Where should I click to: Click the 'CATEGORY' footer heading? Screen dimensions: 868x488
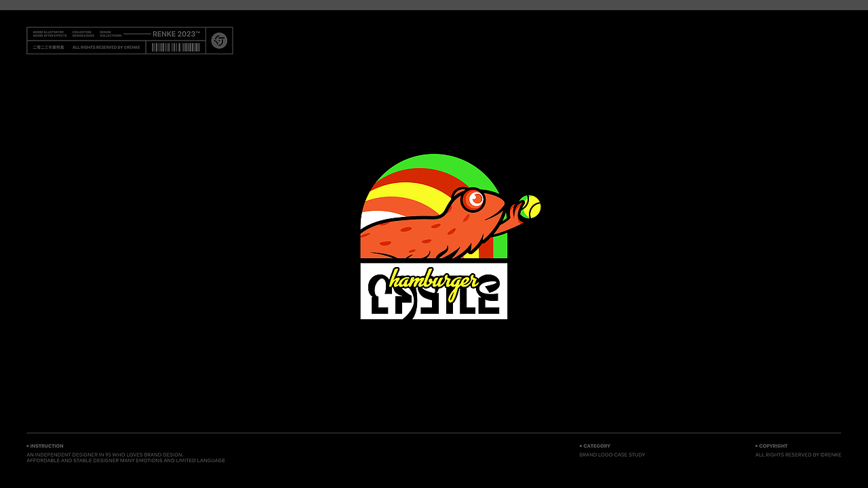pos(597,446)
